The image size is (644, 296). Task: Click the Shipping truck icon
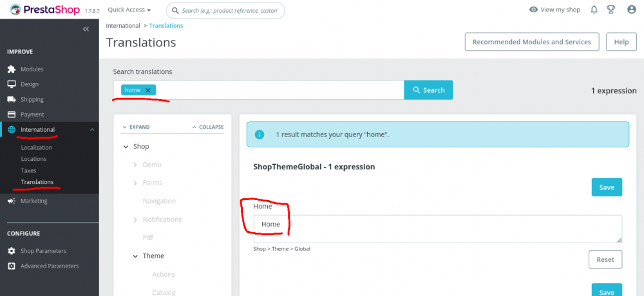[12, 99]
